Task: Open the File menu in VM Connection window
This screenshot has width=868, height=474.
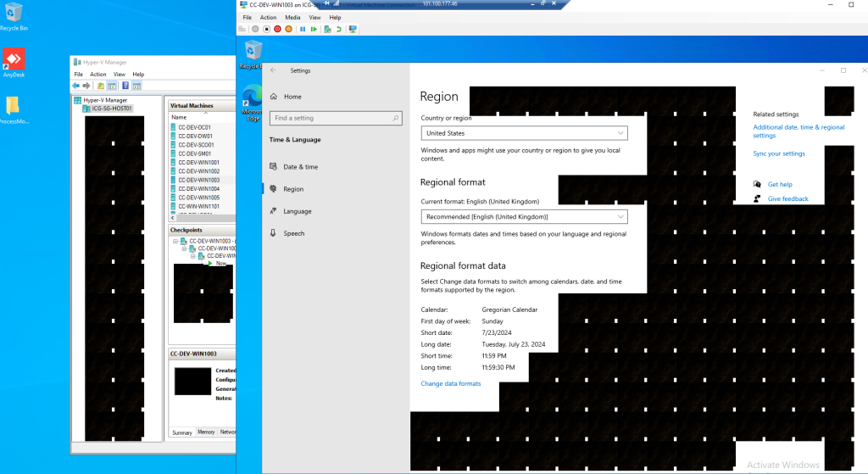Action: click(247, 17)
